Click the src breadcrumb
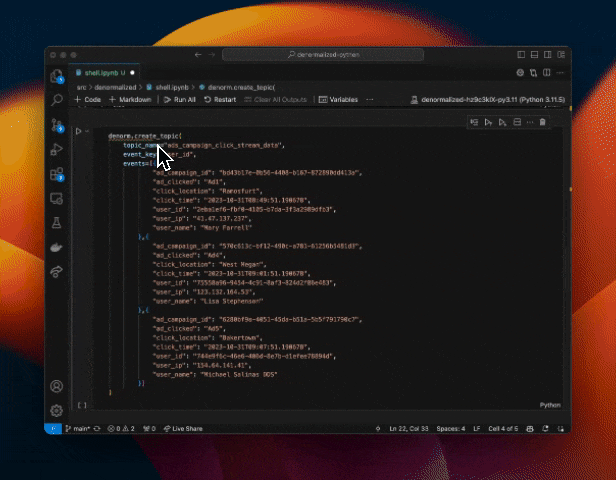 point(81,87)
